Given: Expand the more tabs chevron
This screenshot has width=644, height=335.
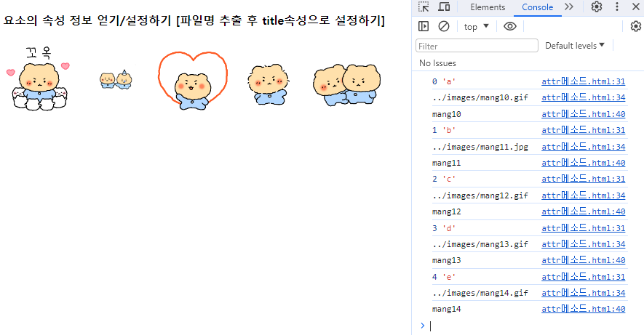Looking at the screenshot, I should [569, 7].
